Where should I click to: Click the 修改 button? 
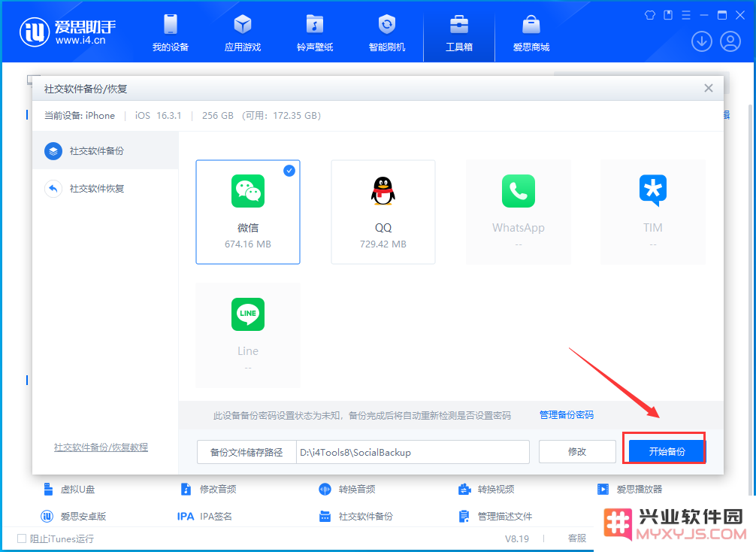(x=577, y=452)
